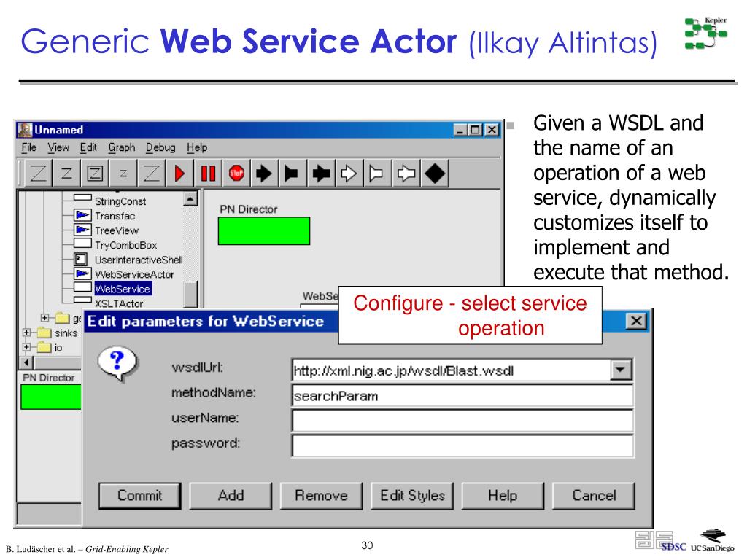This screenshot has width=747, height=560.
Task: Select XSLTActor in the actor tree
Action: pyautogui.click(x=119, y=303)
